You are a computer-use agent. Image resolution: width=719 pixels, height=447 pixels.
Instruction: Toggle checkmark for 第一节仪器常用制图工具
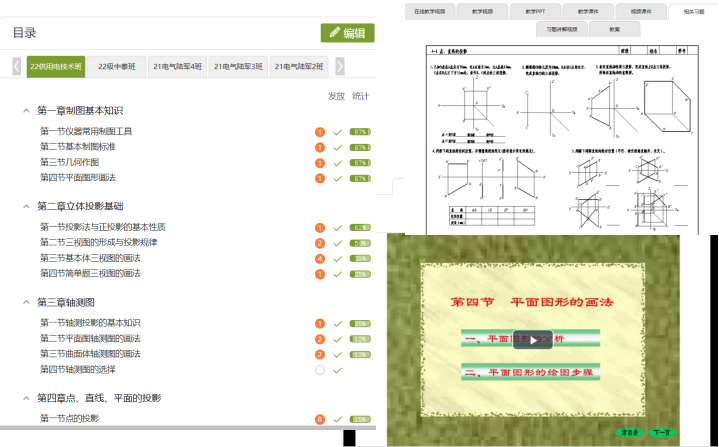click(x=337, y=132)
